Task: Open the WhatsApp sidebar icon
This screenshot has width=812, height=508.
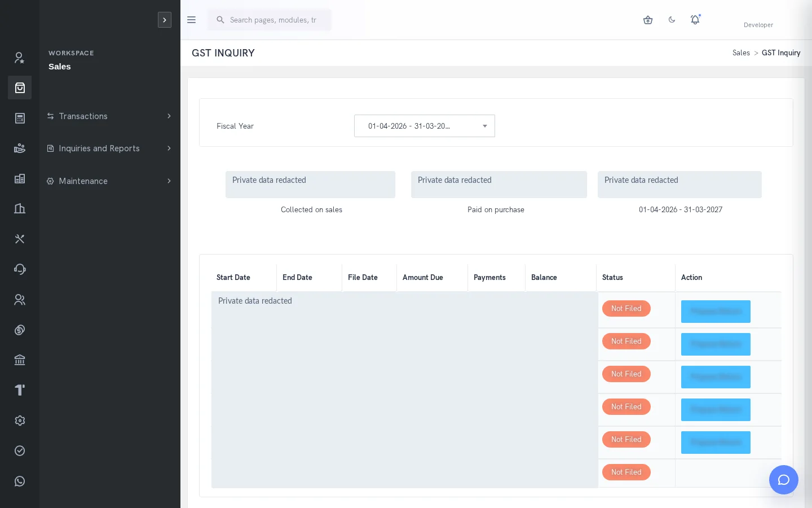Action: click(x=20, y=481)
